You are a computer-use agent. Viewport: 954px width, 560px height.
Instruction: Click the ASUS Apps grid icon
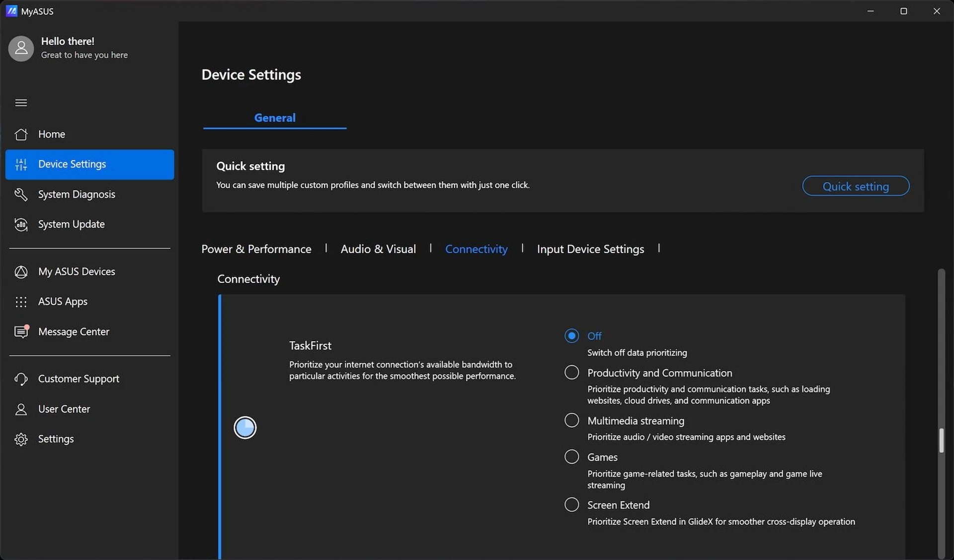tap(21, 302)
